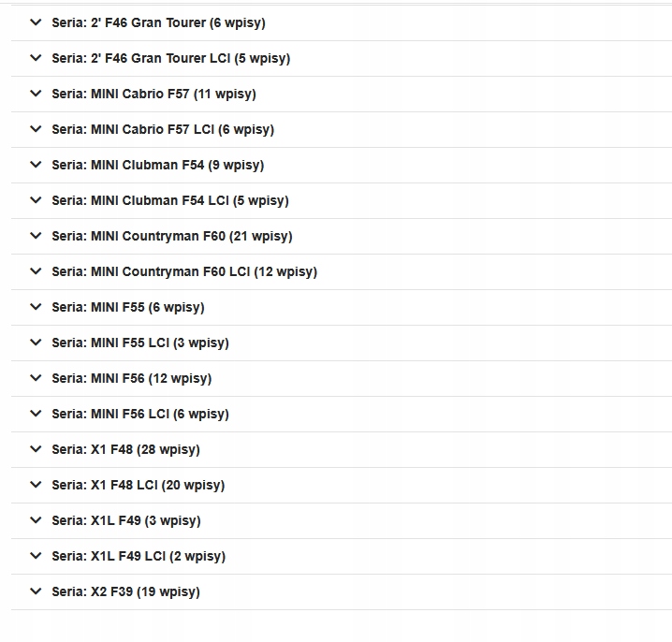
Task: Expand MINI F55 (6 wpisy) chevron
Action: click(x=36, y=307)
